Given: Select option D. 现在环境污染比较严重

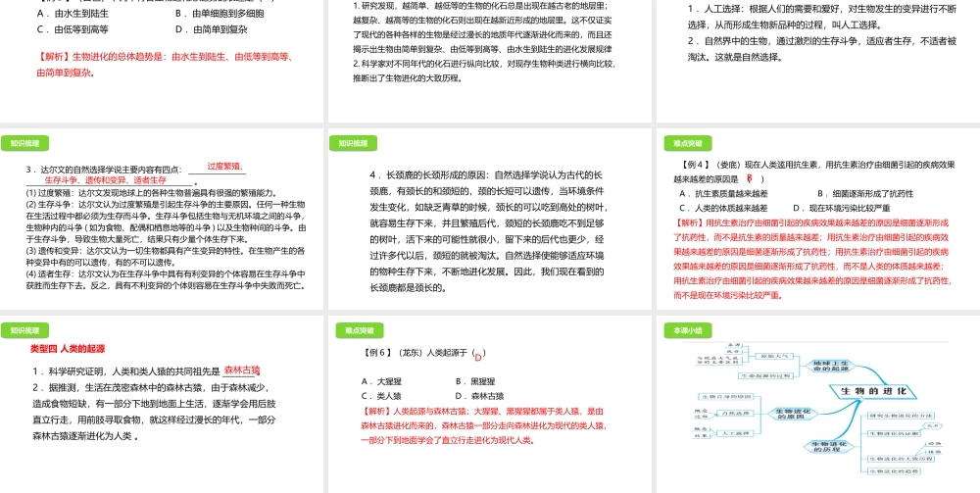Looking at the screenshot, I should point(841,208).
